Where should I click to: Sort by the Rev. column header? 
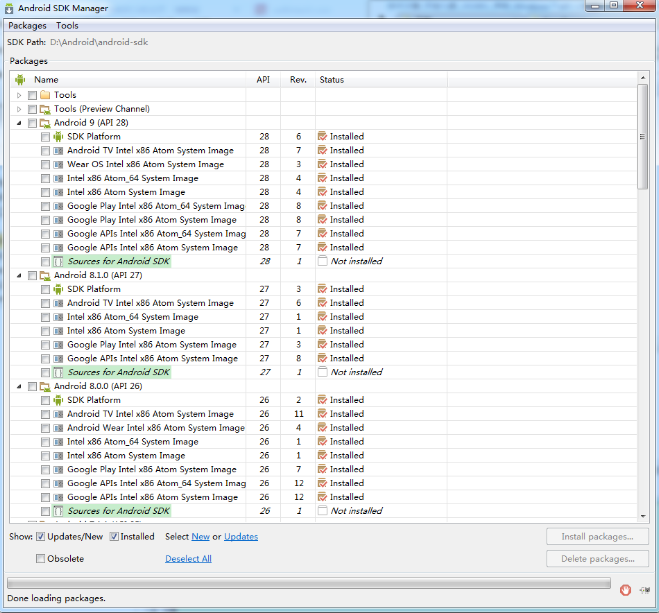click(298, 80)
